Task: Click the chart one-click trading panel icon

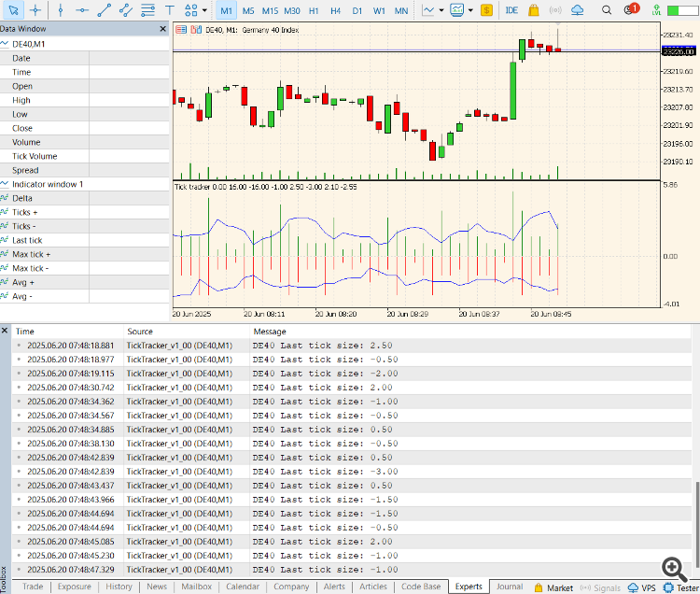Action: 181,30
